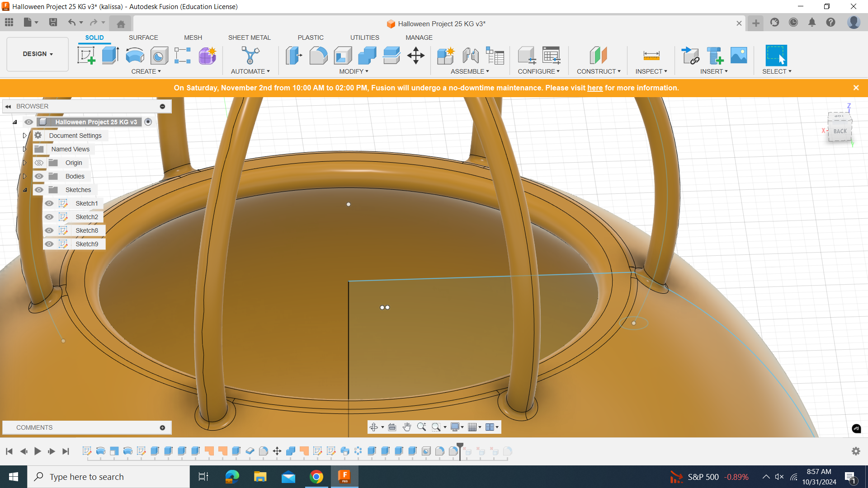Click the timeline position marker
The height and width of the screenshot is (488, 868).
tap(460, 450)
